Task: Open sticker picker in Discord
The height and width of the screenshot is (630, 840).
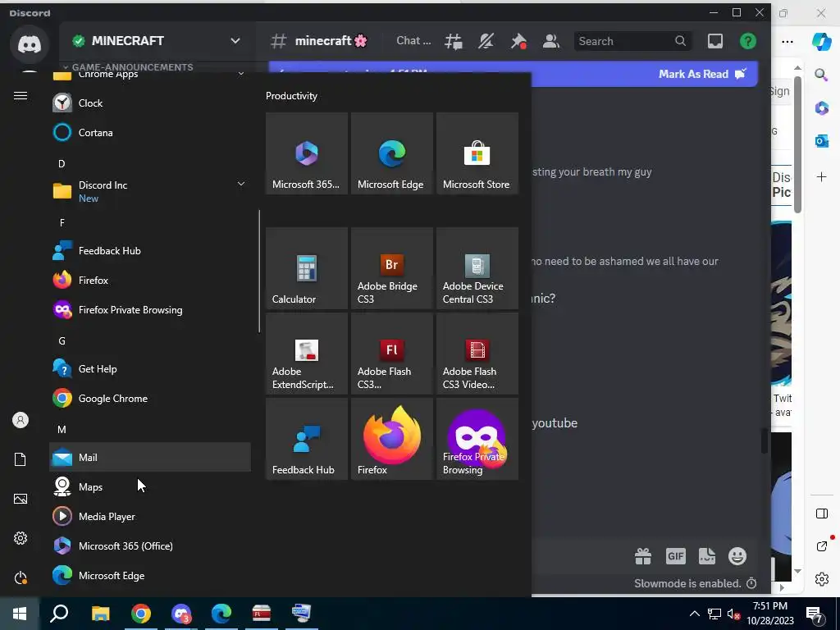Action: [x=706, y=556]
